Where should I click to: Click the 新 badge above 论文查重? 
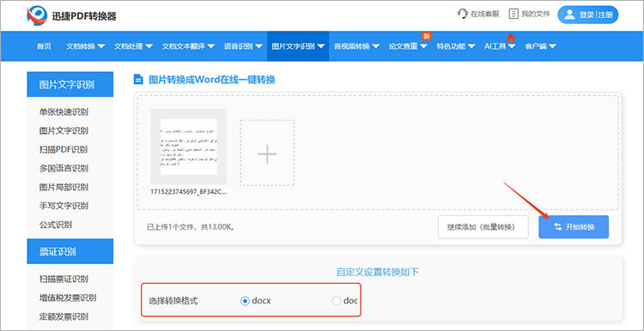[426, 36]
